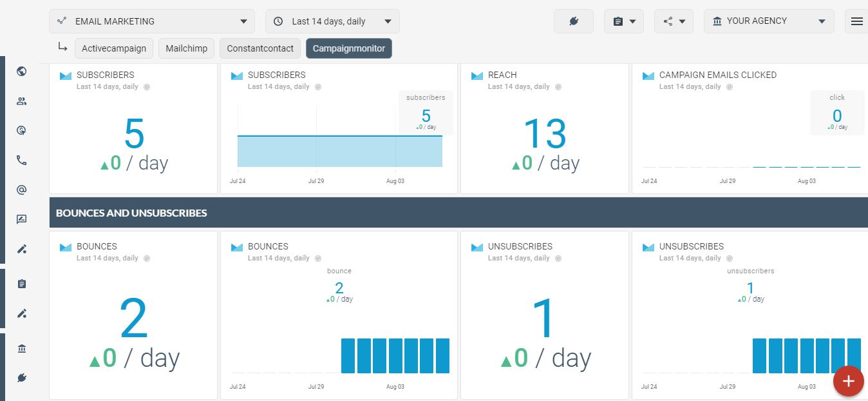Open the hamburger menu at top right
The height and width of the screenshot is (401, 868).
coord(856,21)
